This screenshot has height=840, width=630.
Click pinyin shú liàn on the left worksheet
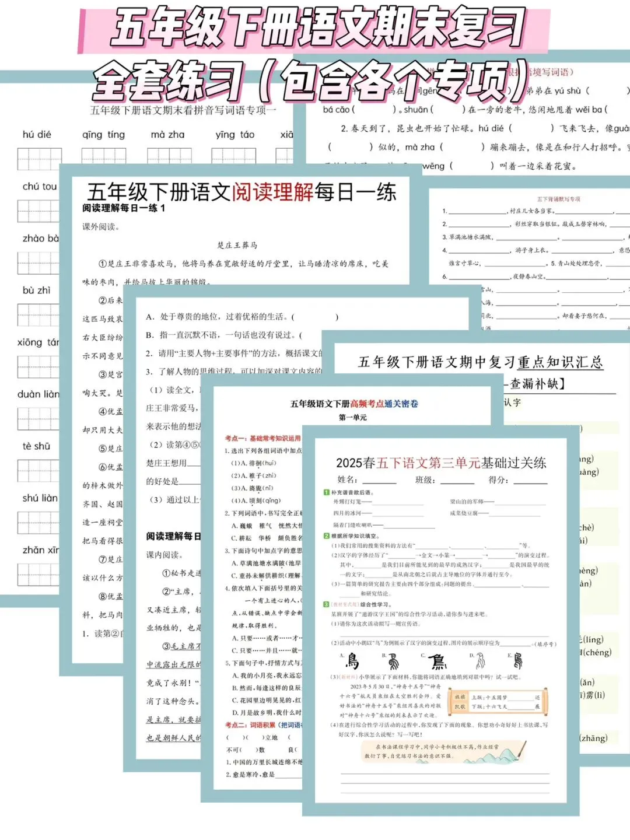(x=40, y=498)
